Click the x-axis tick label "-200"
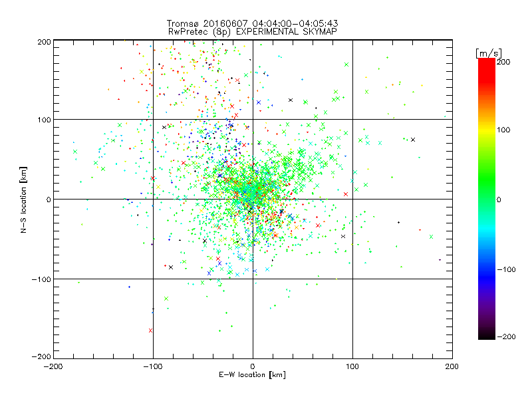The image size is (532, 399). 53,366
